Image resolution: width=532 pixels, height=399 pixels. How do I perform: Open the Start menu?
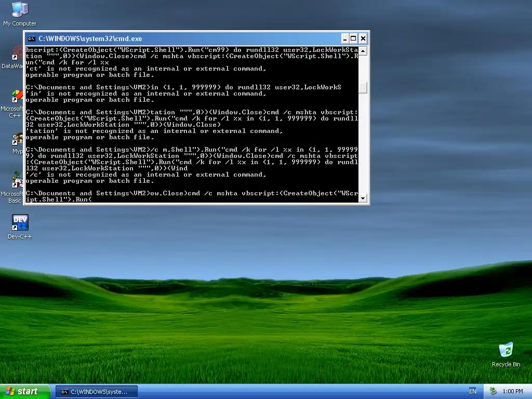pos(25,391)
